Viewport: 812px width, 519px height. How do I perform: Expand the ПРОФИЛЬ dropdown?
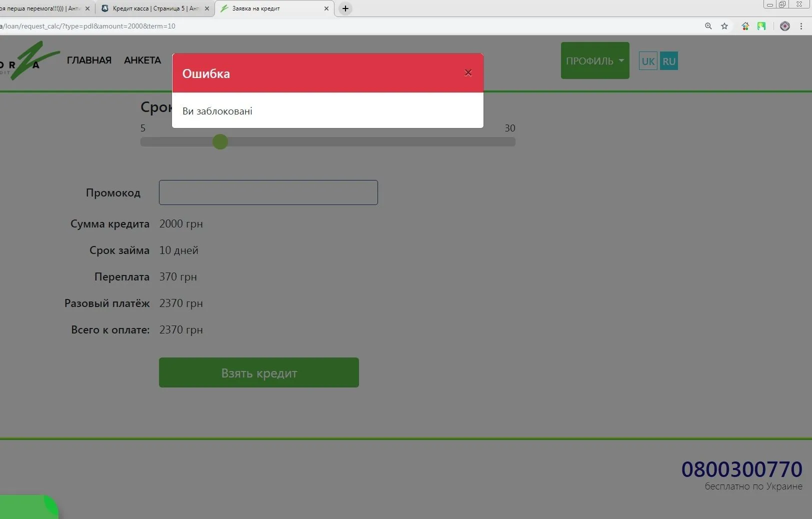click(x=594, y=61)
